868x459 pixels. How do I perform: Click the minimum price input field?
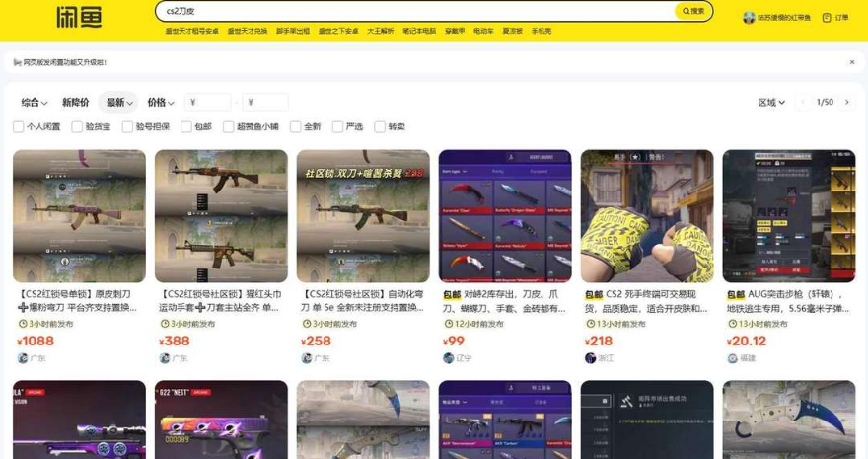pyautogui.click(x=207, y=103)
